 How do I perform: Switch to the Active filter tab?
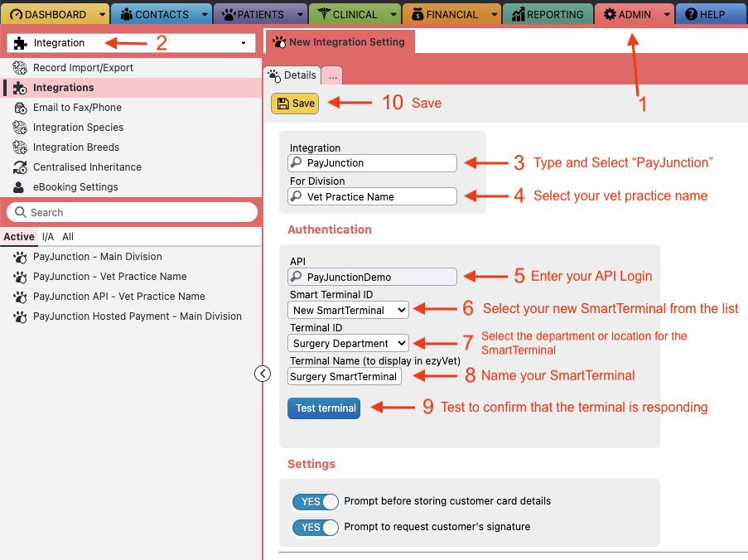[19, 237]
